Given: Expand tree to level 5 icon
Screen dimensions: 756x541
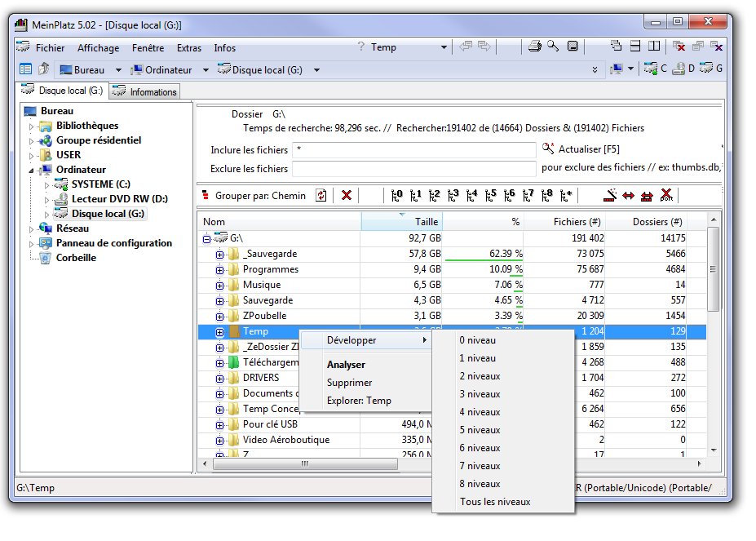Looking at the screenshot, I should [490, 196].
